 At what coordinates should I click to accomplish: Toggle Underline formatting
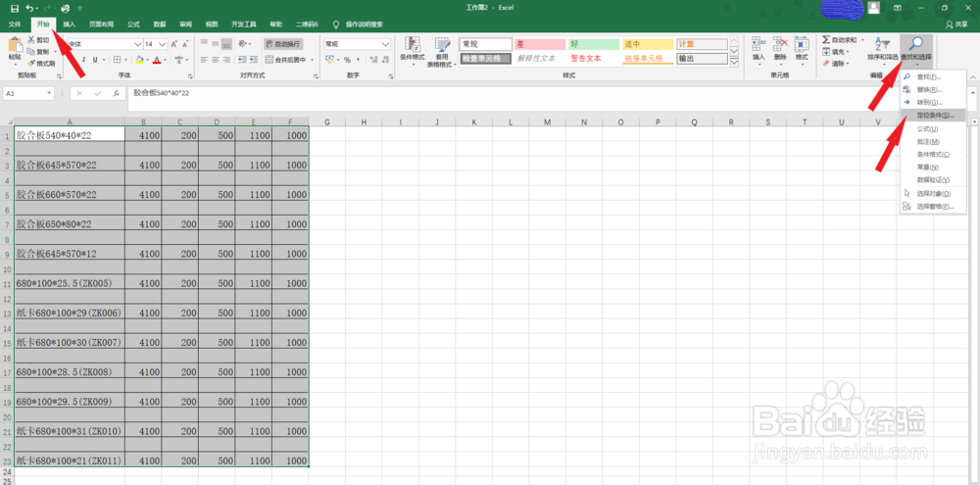pos(95,60)
